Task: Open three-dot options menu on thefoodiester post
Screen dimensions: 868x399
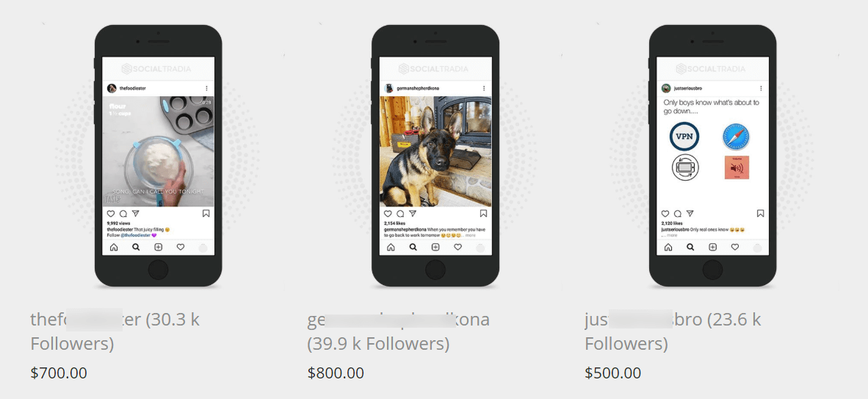Action: 206,88
